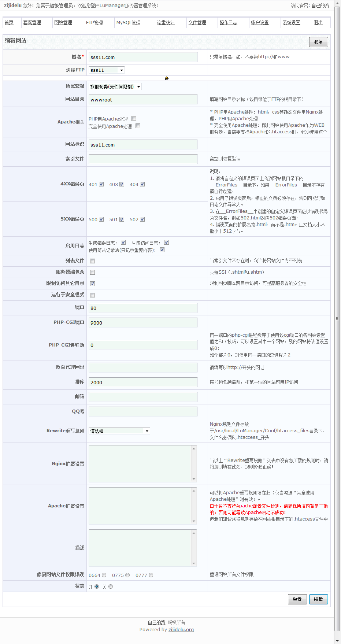Tick the 服务器端包含 checkbox
Viewport: 341px width, 644px height.
pyautogui.click(x=93, y=273)
